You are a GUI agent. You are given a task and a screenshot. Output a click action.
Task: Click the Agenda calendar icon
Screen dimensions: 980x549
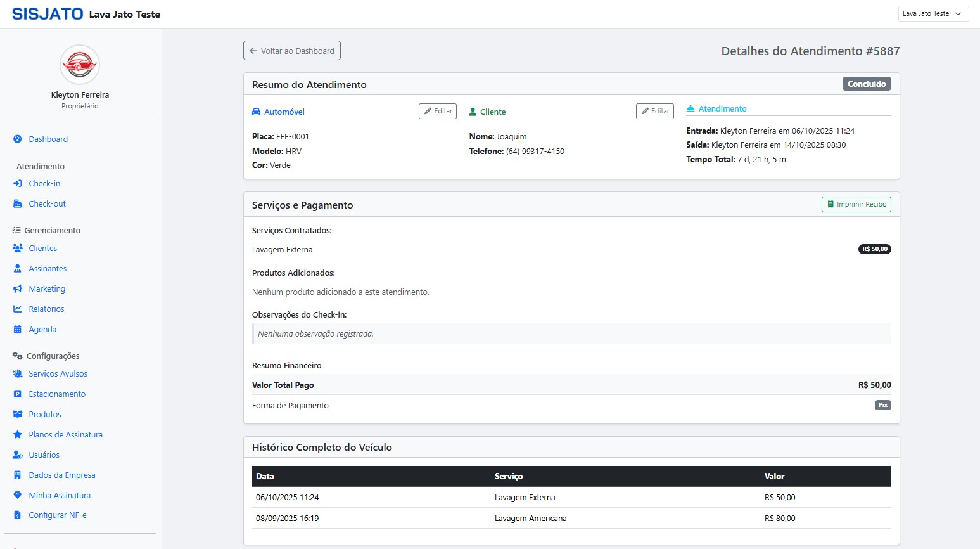coord(18,329)
